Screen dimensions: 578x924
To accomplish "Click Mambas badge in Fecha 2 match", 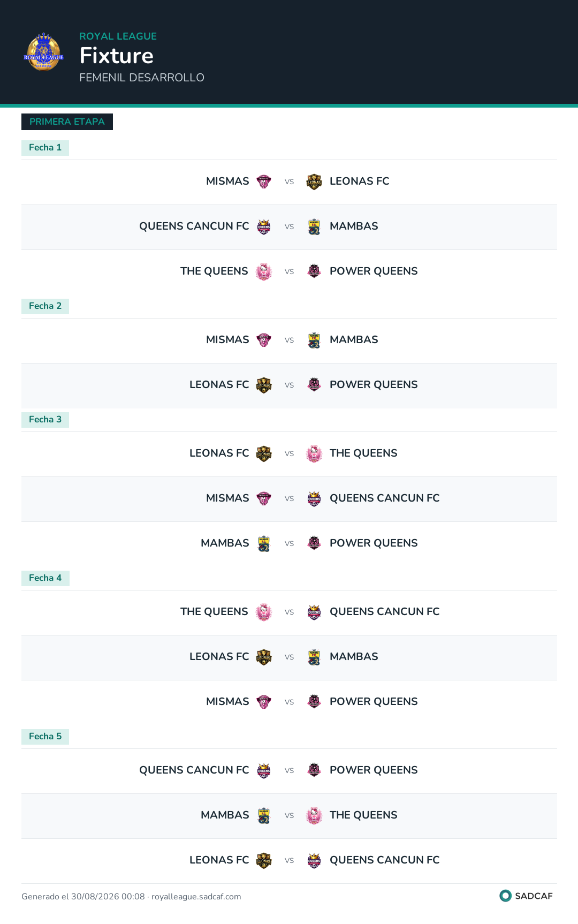I will (314, 340).
